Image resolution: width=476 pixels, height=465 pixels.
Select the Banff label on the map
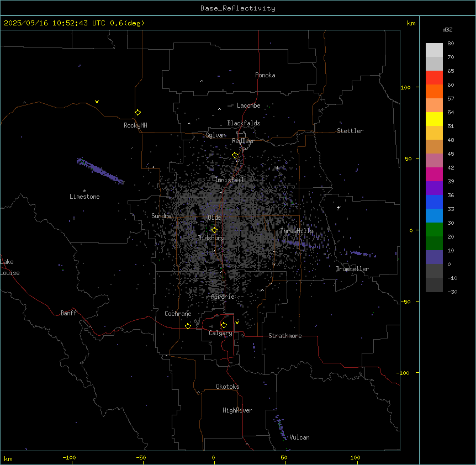click(68, 313)
